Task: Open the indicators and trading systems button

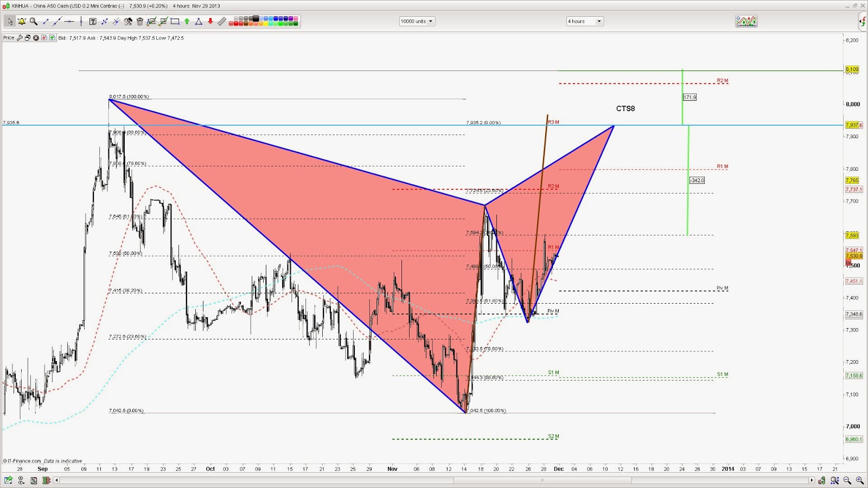Action: (x=746, y=21)
